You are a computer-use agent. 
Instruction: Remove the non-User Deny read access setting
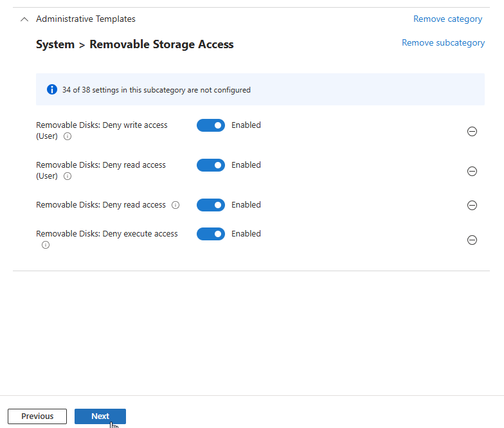472,205
